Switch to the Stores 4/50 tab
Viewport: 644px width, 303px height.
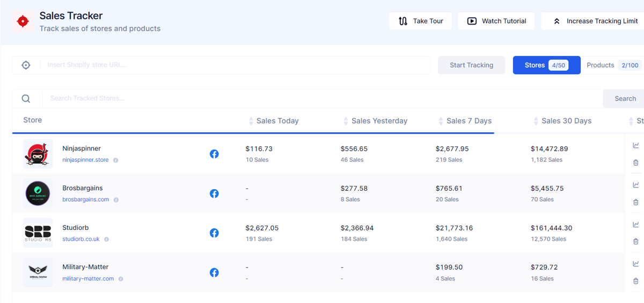(x=546, y=65)
